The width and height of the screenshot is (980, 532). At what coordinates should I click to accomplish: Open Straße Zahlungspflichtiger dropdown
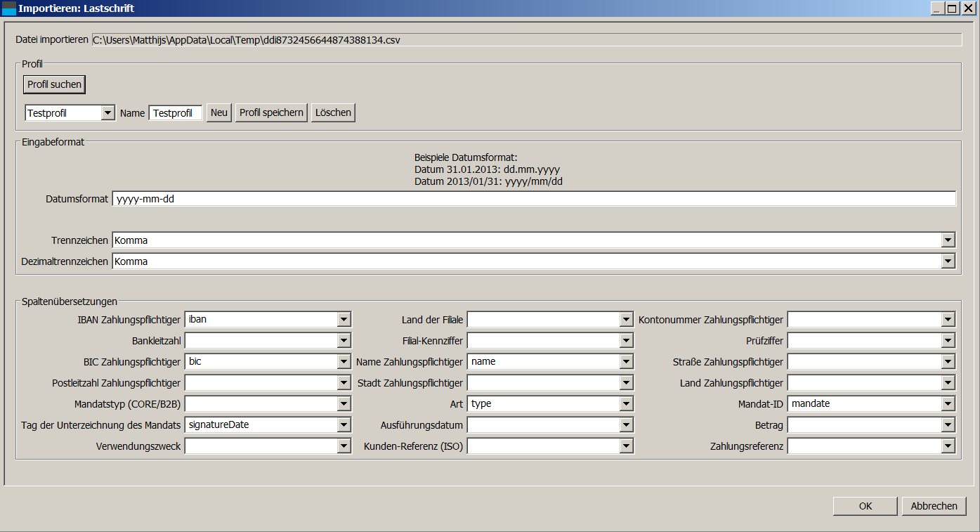pos(871,362)
